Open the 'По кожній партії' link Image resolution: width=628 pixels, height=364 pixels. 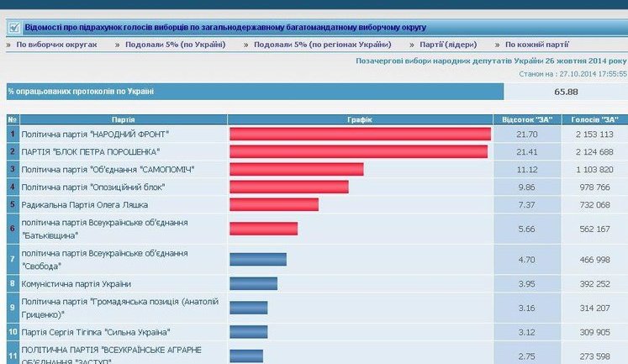click(x=536, y=45)
